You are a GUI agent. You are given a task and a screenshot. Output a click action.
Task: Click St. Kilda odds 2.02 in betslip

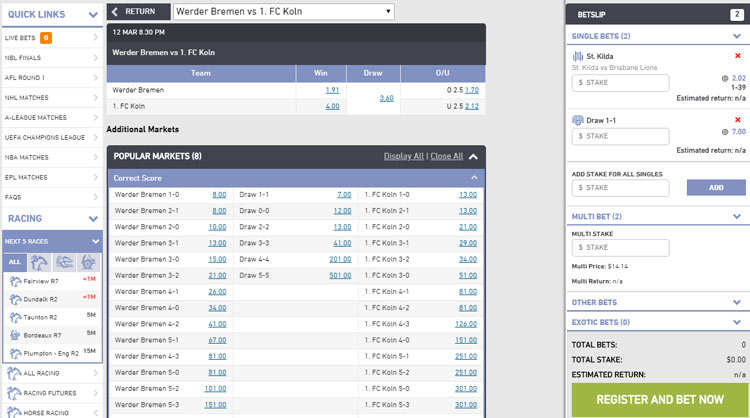[x=739, y=78]
